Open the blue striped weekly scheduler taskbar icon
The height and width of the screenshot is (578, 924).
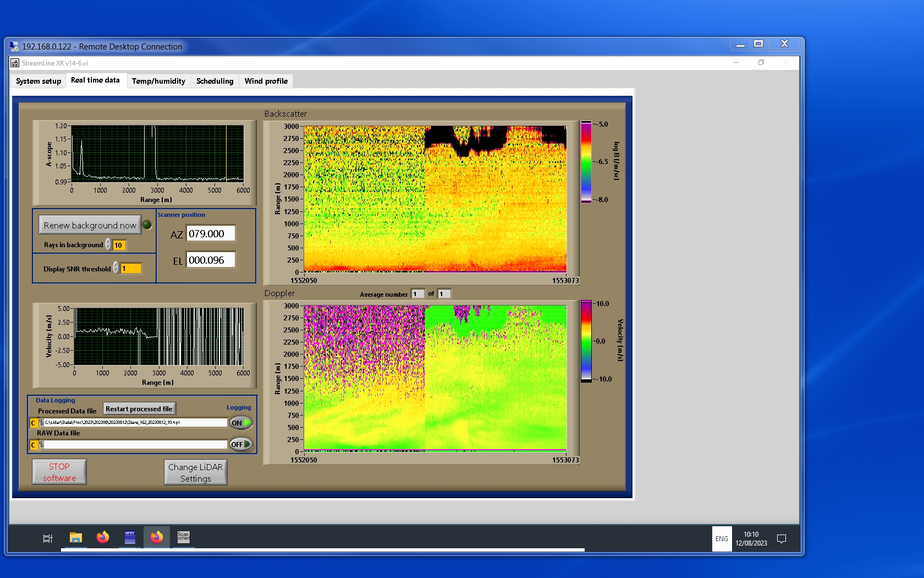pos(130,537)
